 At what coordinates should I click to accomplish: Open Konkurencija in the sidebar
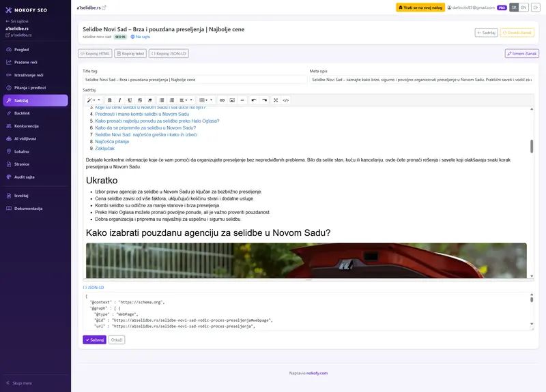35,126
